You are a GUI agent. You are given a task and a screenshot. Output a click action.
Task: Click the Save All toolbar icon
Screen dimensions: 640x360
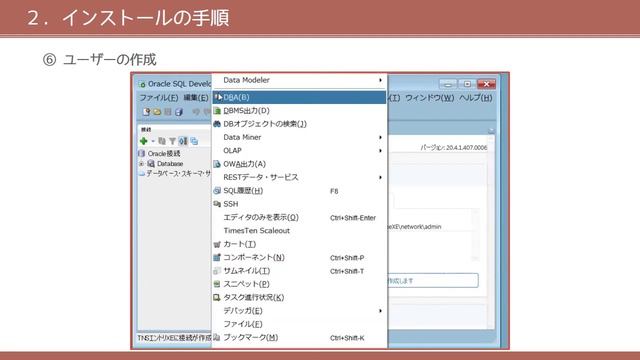(x=178, y=111)
